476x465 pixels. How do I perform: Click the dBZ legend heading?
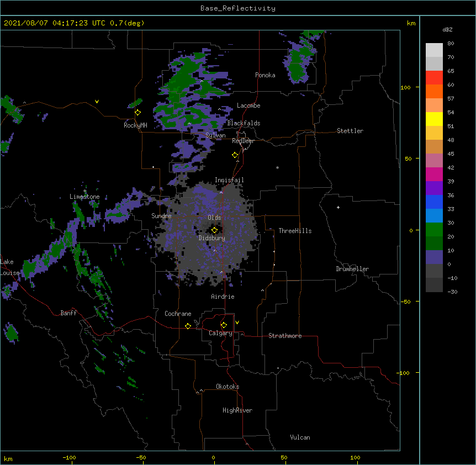447,29
